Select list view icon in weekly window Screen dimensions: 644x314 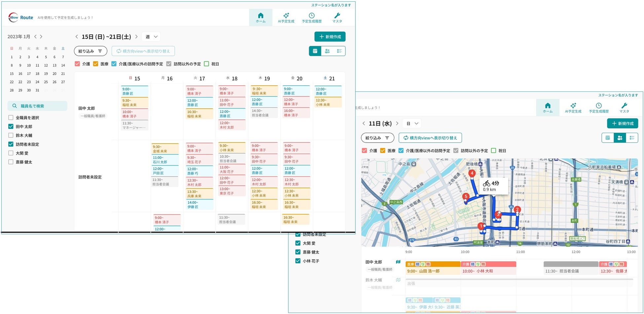coord(339,51)
